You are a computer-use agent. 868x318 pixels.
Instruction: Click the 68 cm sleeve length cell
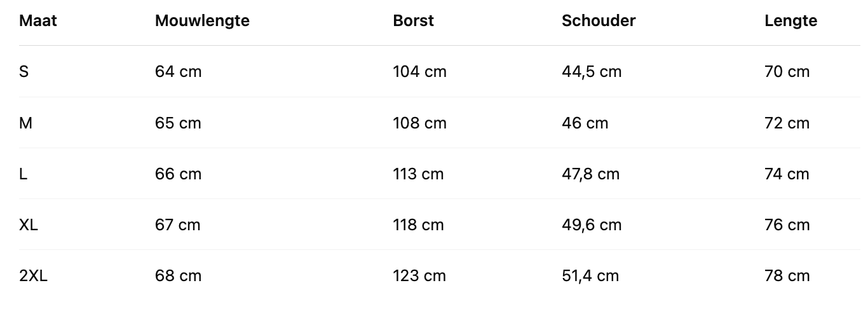(x=178, y=275)
